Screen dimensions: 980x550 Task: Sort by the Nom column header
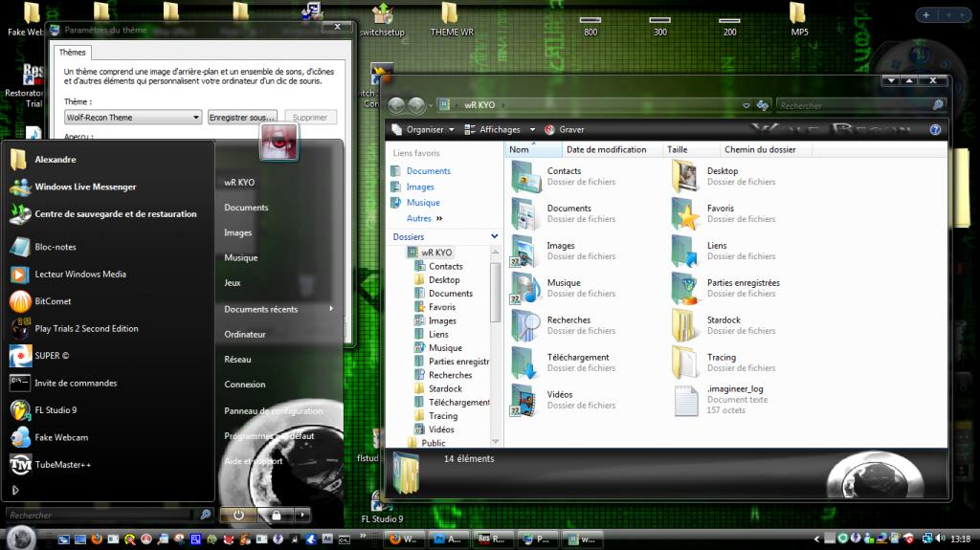(x=532, y=149)
